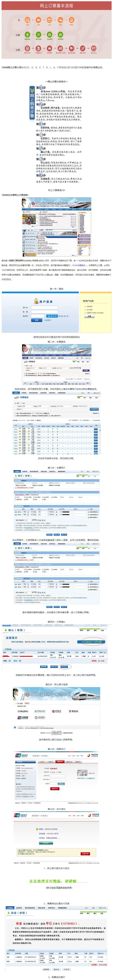113x980 pixels.
Task: Click the blue 登录 button
Action: coord(37,320)
